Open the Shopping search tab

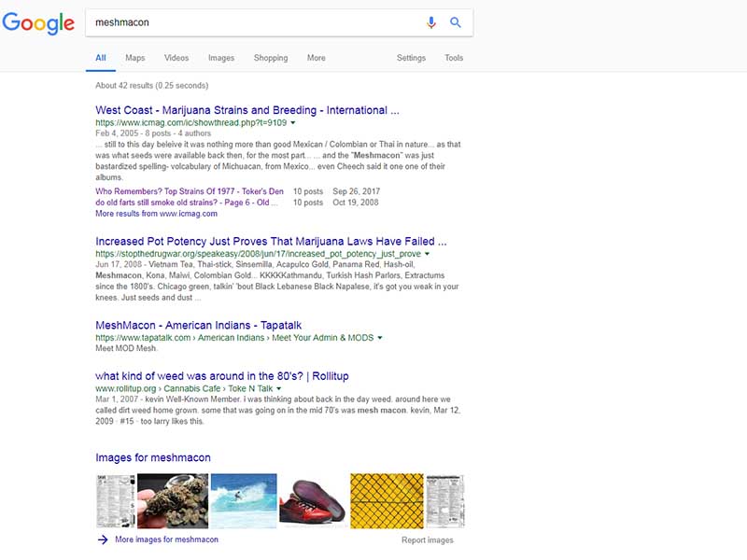point(271,58)
